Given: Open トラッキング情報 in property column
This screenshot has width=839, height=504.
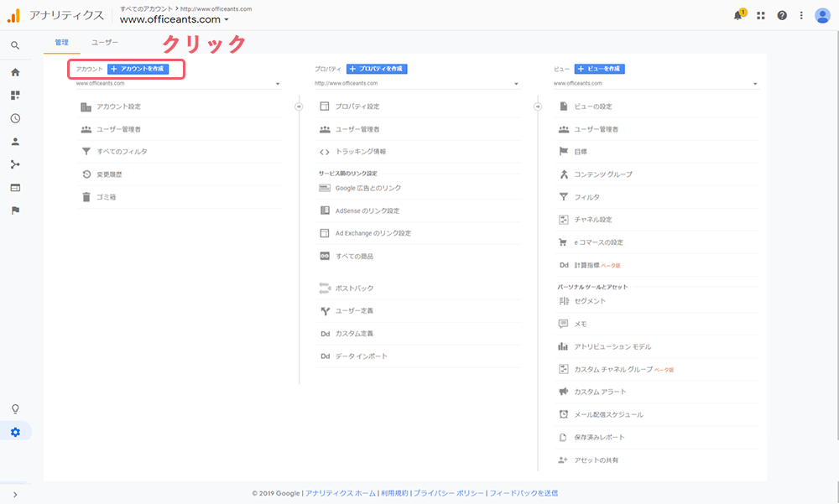Looking at the screenshot, I should (x=361, y=152).
